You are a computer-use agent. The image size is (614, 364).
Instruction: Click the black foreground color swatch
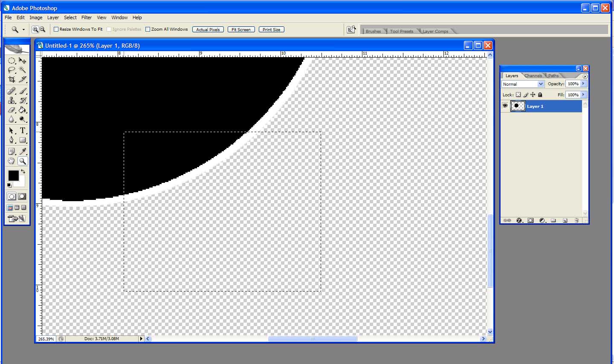pyautogui.click(x=13, y=175)
